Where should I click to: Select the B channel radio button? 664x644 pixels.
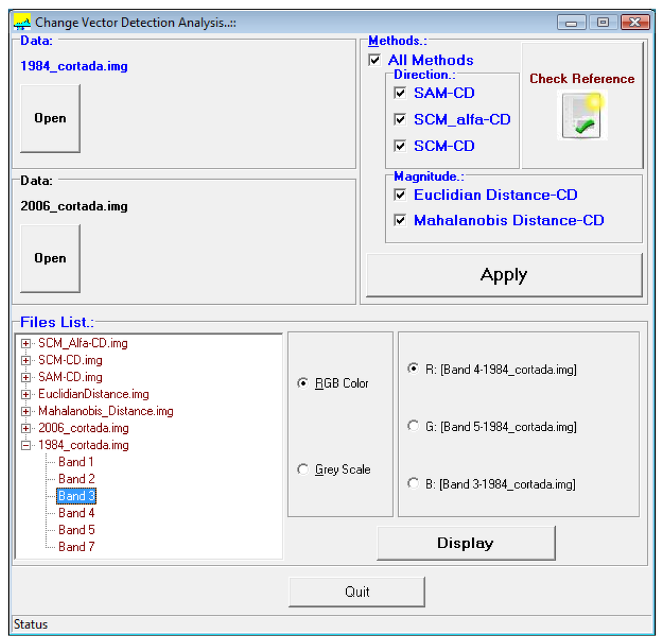click(x=413, y=483)
